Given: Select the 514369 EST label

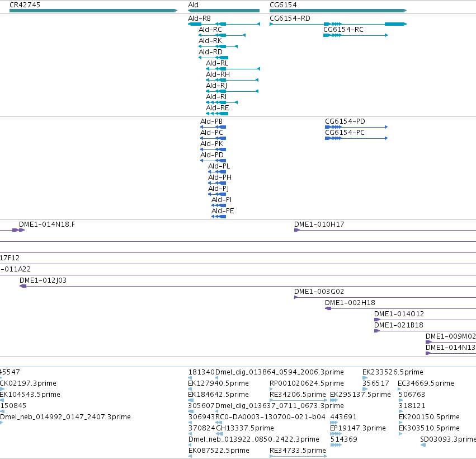Looking at the screenshot, I should [x=343, y=439].
